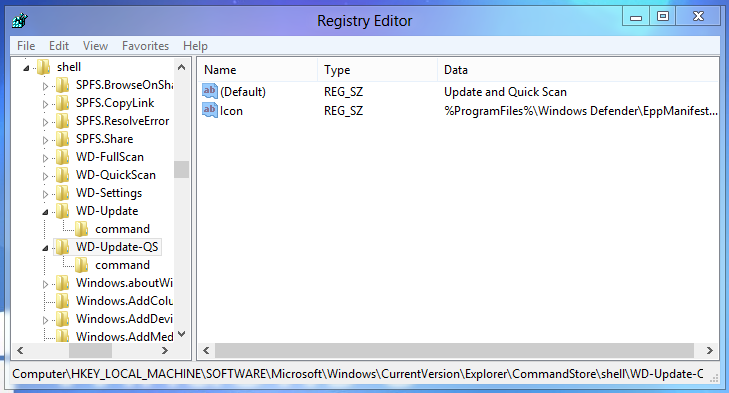Open the Edit menu
729x393 pixels.
coord(59,46)
